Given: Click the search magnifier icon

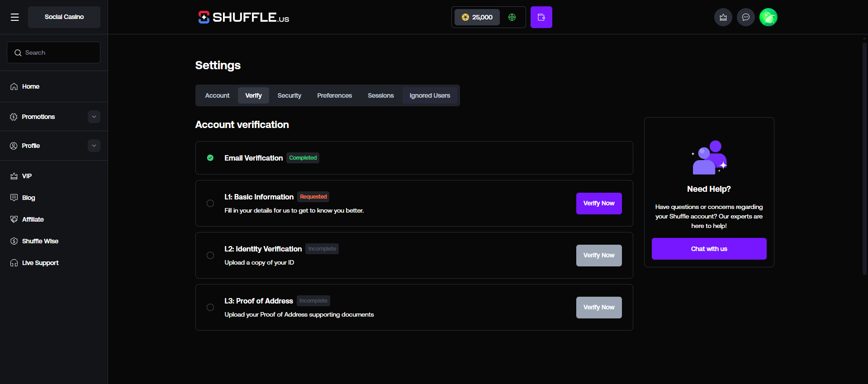Looking at the screenshot, I should pos(18,53).
